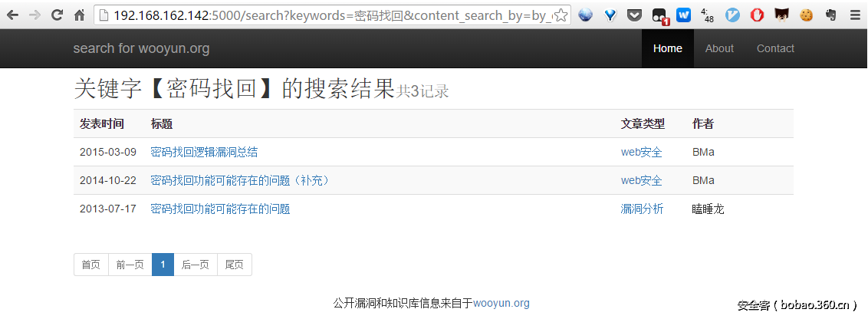Open the reading-book character extension
Viewport: 868px width, 319px height.
pyautogui.click(x=781, y=15)
